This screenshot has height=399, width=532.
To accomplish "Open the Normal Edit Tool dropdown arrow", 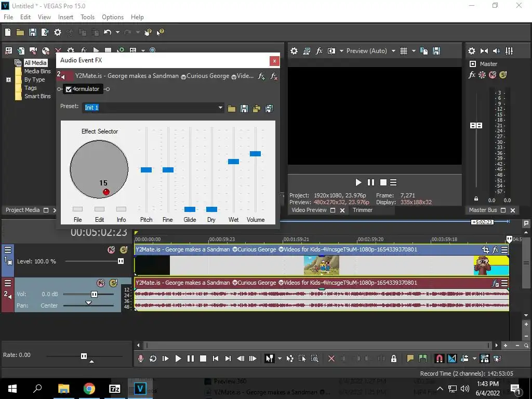I will (280, 358).
